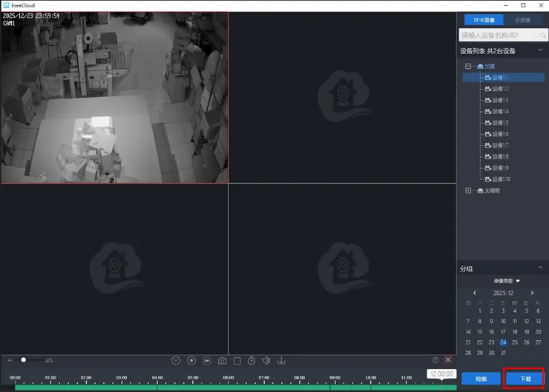Select day 24 in the calendar
Image resolution: width=549 pixels, height=392 pixels.
pos(503,342)
